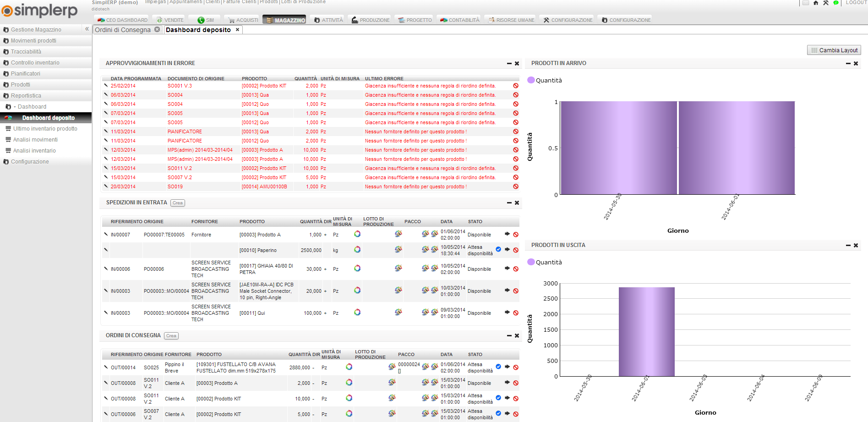The height and width of the screenshot is (422, 868).
Task: Click the blue check icon on the Paperino row
Action: point(498,249)
